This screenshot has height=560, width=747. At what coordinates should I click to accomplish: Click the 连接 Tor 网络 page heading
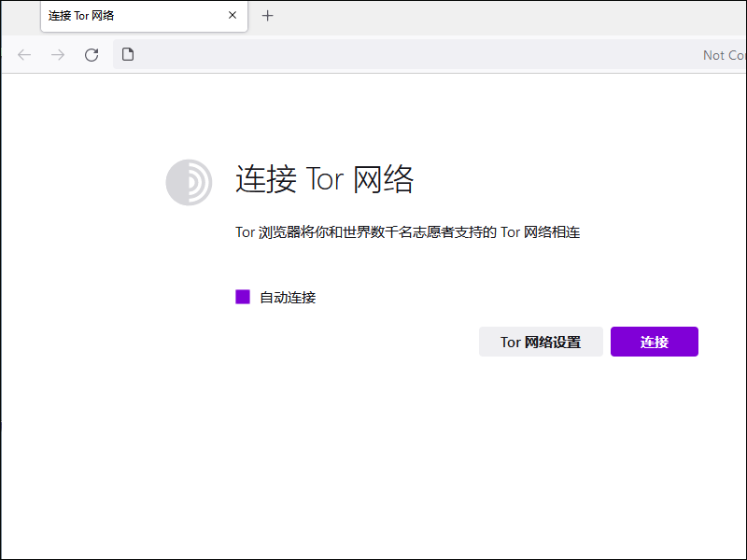click(324, 179)
